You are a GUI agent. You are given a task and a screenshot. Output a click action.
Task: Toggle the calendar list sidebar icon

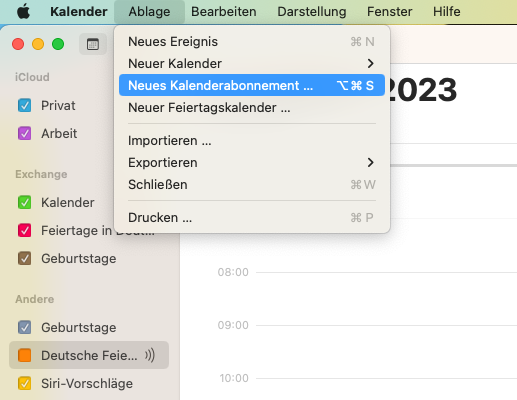93,44
